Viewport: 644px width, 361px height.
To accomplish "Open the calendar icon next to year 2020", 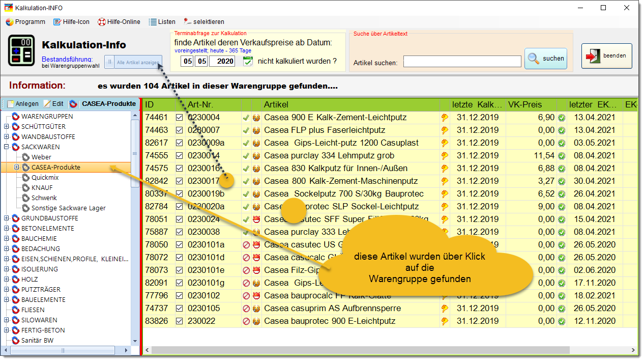I will pyautogui.click(x=248, y=61).
